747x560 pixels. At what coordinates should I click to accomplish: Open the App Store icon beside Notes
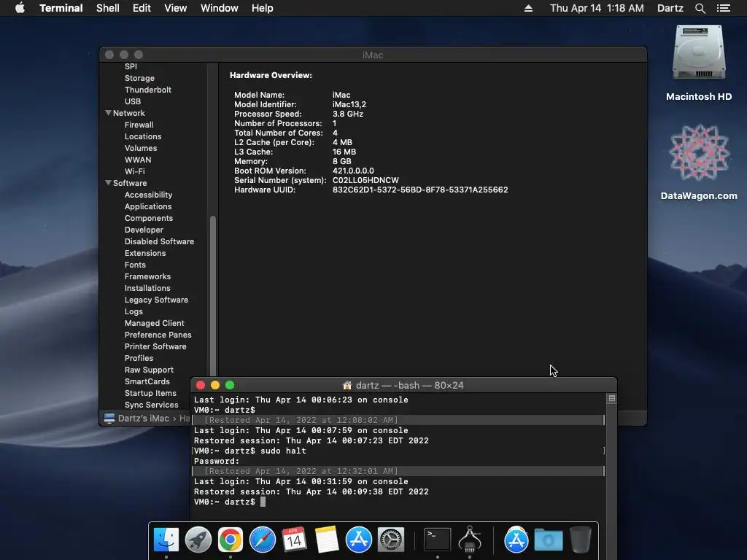tap(358, 540)
